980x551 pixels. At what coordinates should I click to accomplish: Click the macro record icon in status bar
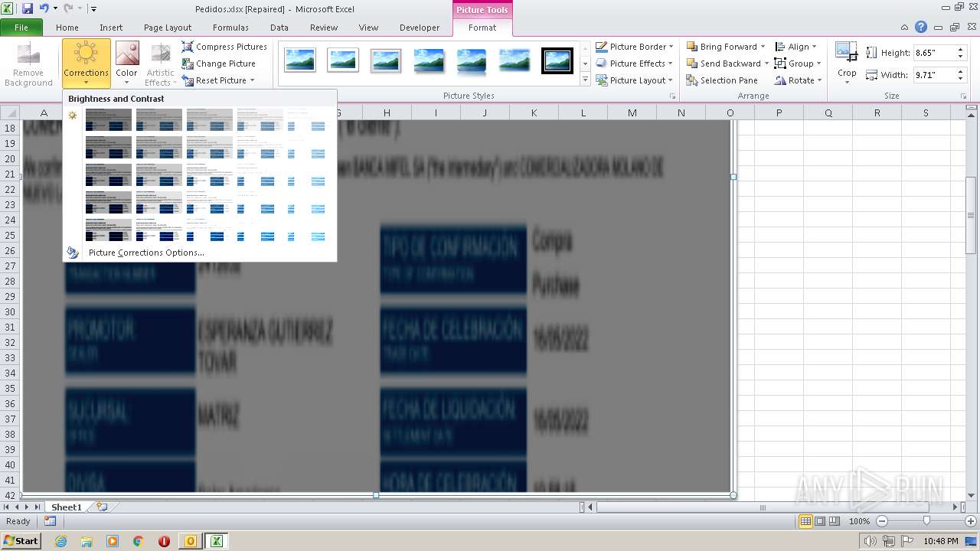(50, 521)
